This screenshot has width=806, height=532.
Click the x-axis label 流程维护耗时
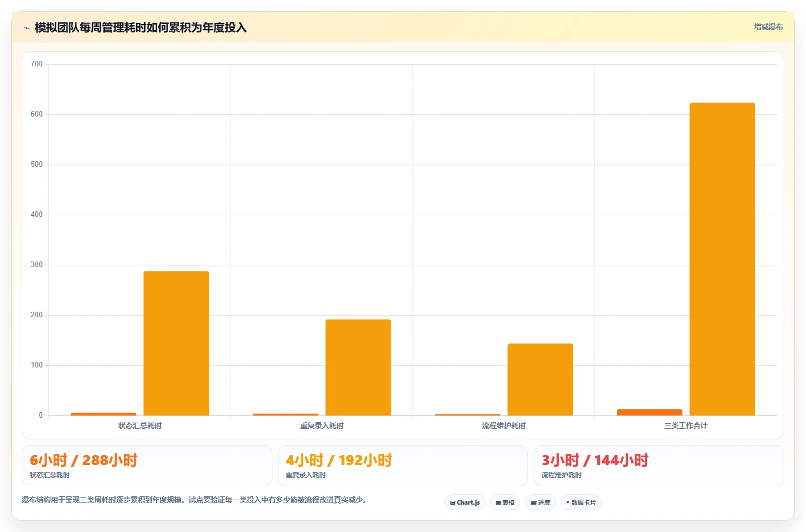[503, 425]
